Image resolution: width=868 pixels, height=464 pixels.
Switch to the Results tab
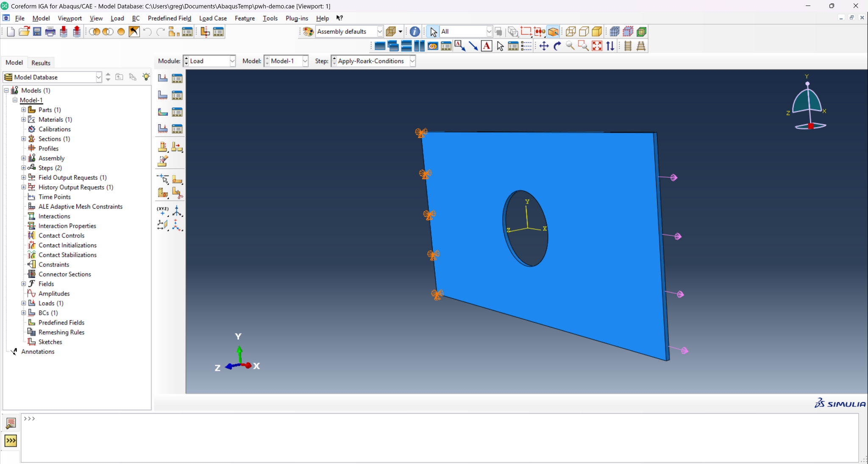pyautogui.click(x=41, y=63)
